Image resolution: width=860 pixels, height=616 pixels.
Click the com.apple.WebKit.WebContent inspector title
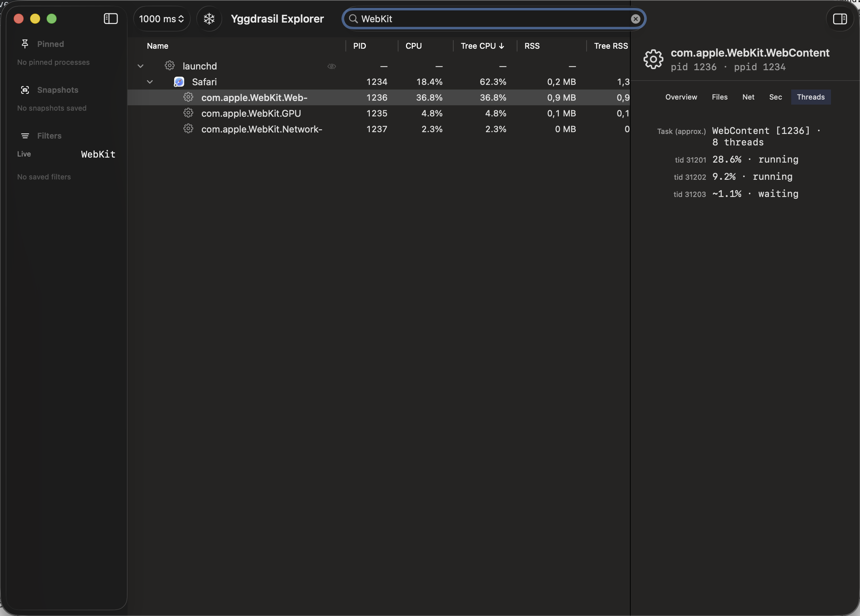click(x=750, y=53)
